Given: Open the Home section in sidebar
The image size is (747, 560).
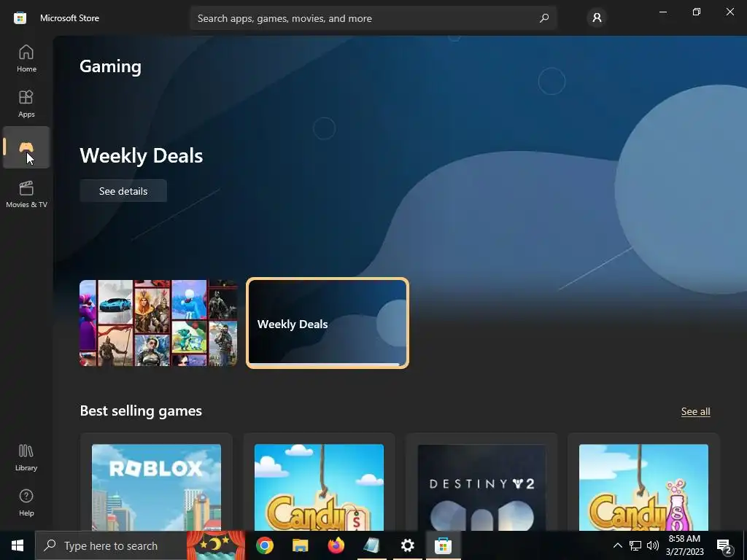Looking at the screenshot, I should click(26, 58).
